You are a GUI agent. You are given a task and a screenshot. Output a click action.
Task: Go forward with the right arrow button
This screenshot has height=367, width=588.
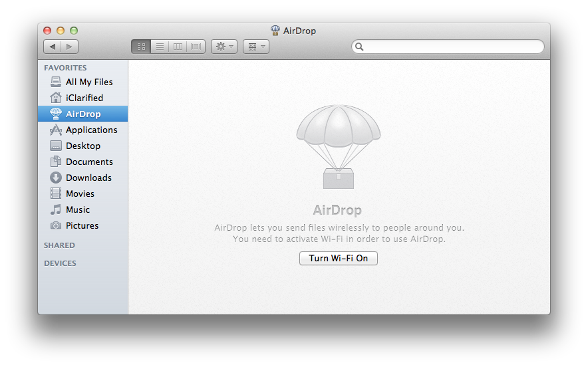click(x=70, y=47)
